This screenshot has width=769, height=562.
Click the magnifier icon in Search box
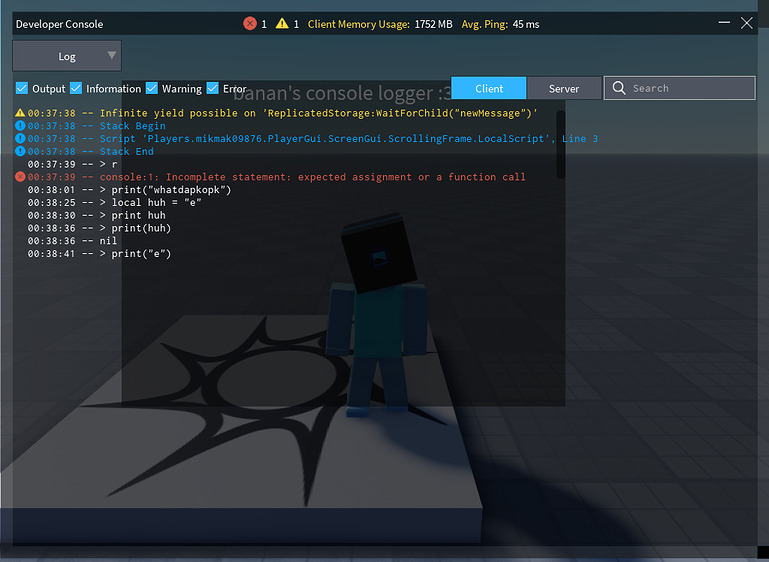tap(620, 88)
